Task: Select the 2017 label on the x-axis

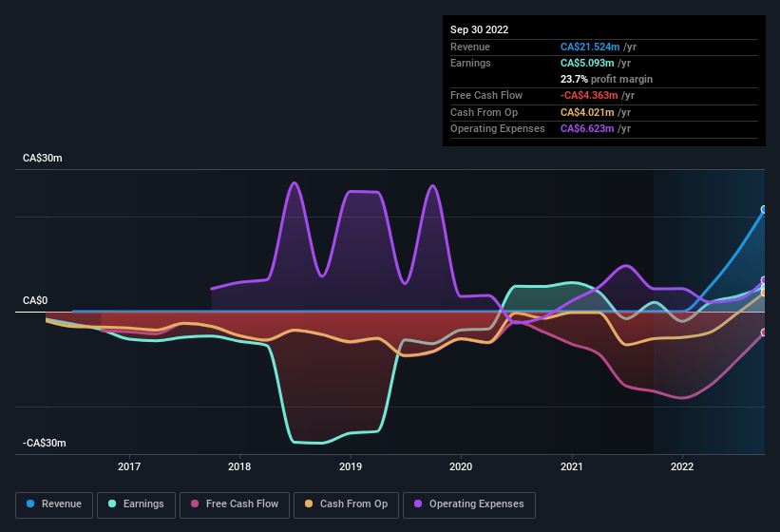Action: point(129,466)
